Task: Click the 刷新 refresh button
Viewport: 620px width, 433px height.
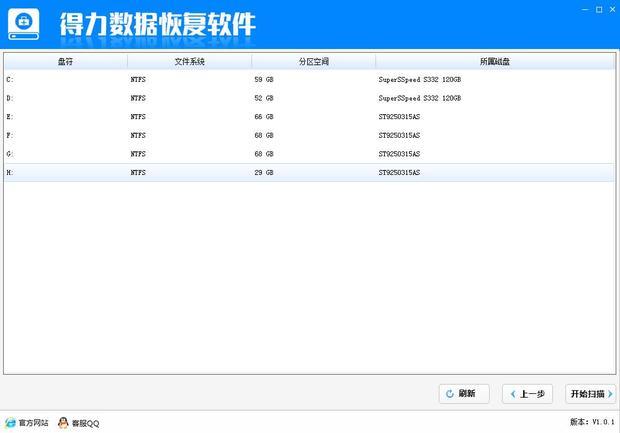Action: click(x=463, y=394)
